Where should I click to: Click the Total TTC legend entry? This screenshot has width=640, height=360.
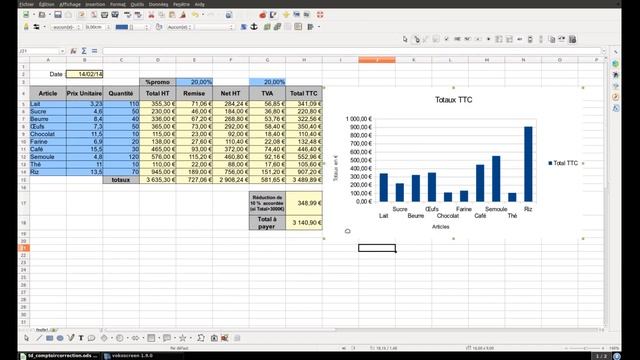click(x=563, y=163)
